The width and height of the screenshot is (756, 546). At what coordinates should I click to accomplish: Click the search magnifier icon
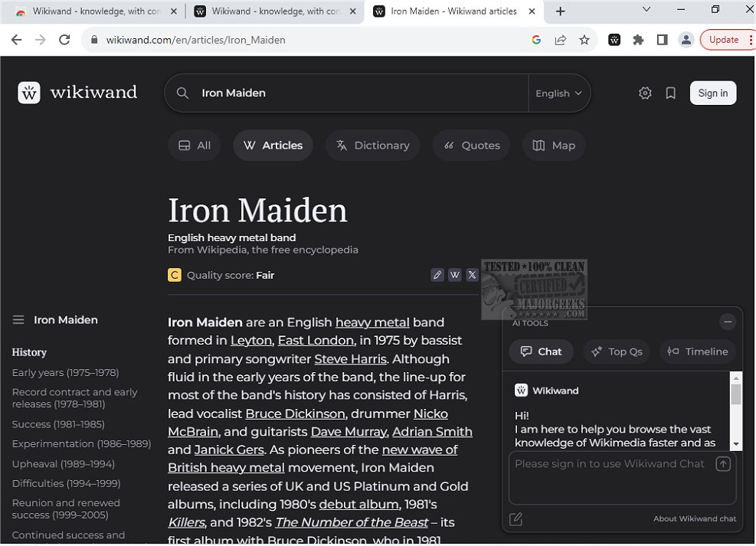[x=182, y=93]
